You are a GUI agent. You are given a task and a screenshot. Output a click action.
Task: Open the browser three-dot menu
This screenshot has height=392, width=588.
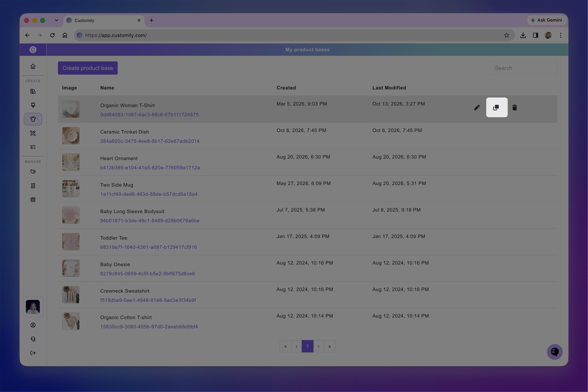(561, 35)
